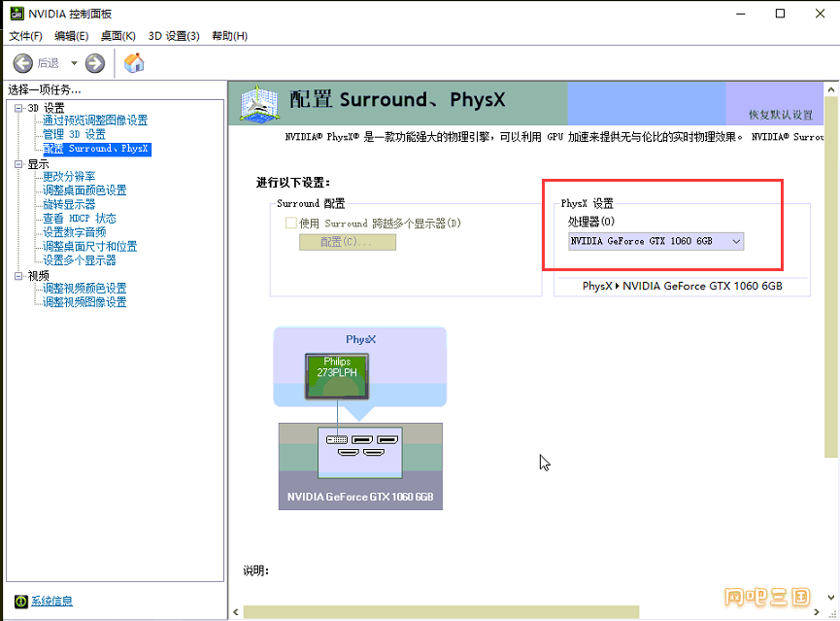Click the forward arrow navigation icon
This screenshot has height=621, width=840.
[95, 63]
